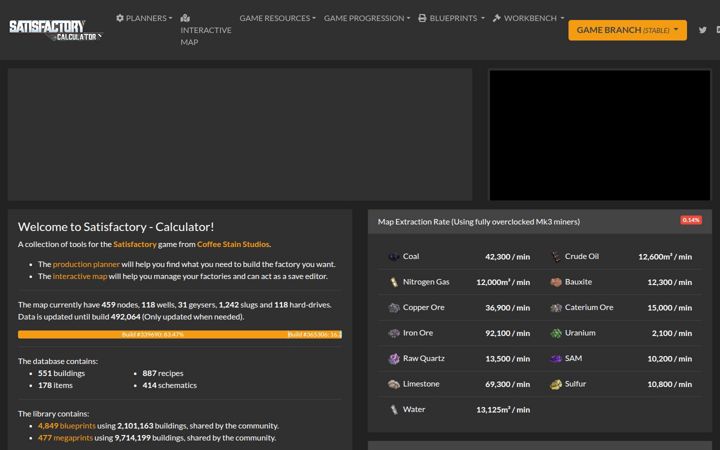Click the 69,300 / min Limestone rate
This screenshot has width=720, height=450.
click(x=507, y=384)
